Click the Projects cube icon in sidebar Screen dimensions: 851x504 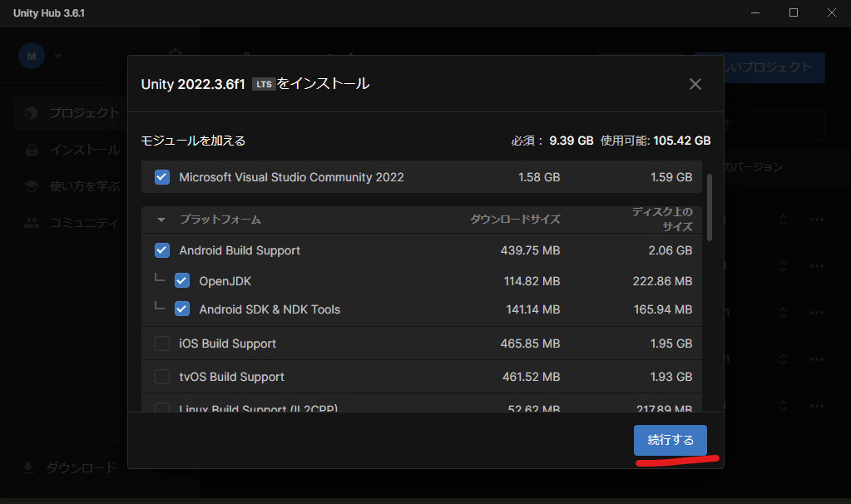point(32,112)
